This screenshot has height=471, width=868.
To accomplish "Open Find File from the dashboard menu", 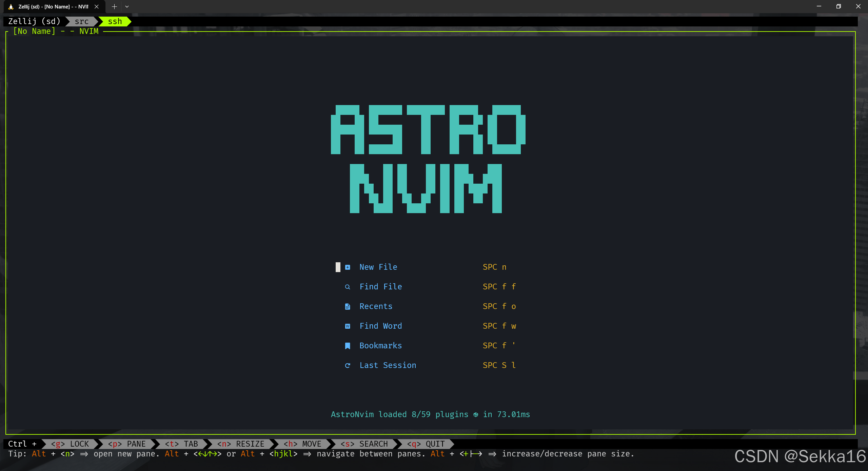I will click(x=380, y=287).
